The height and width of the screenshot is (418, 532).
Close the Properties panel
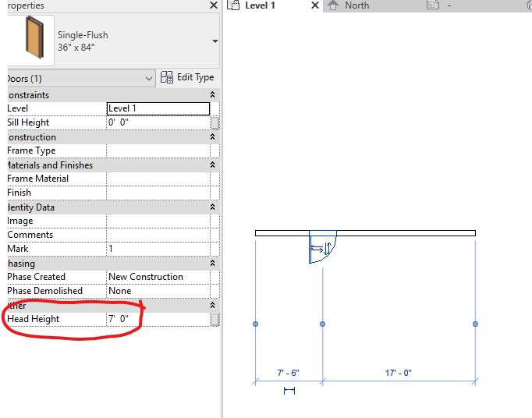tap(214, 5)
